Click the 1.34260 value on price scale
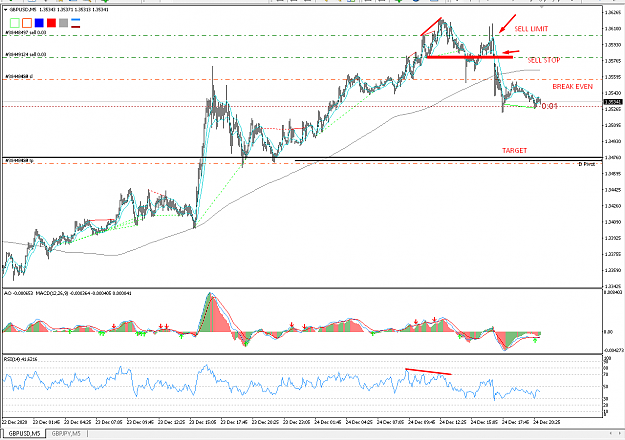Screen dimensions: 625x440 [613, 206]
